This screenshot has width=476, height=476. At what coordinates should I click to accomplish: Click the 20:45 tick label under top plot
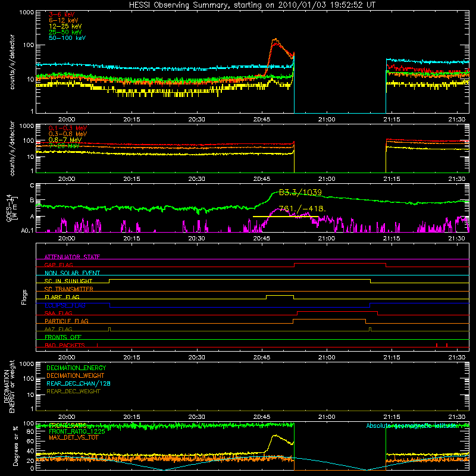point(262,120)
